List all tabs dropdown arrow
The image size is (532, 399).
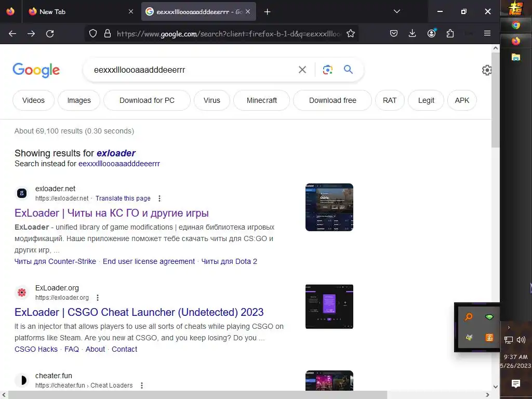(x=396, y=11)
